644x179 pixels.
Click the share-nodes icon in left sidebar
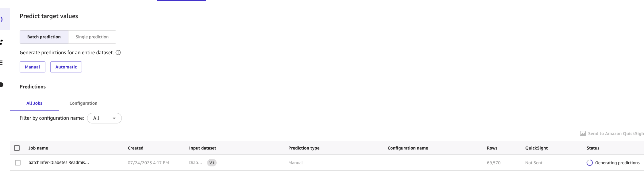2,42
